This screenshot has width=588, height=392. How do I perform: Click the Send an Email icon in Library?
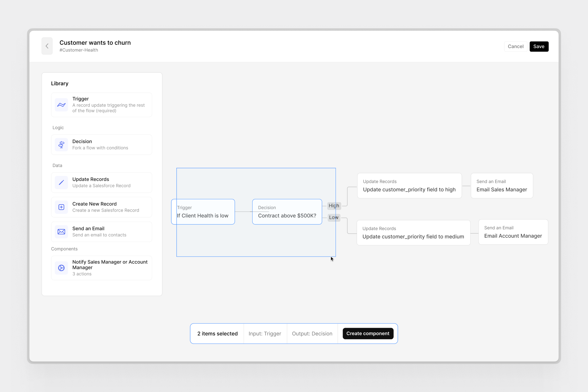(x=61, y=231)
